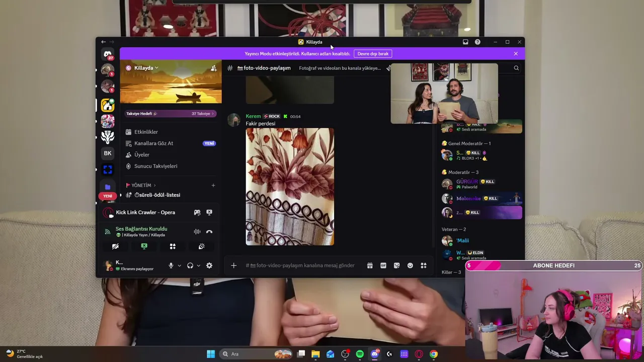Go back with the Discord back arrow
The image size is (644, 362).
coord(103,42)
